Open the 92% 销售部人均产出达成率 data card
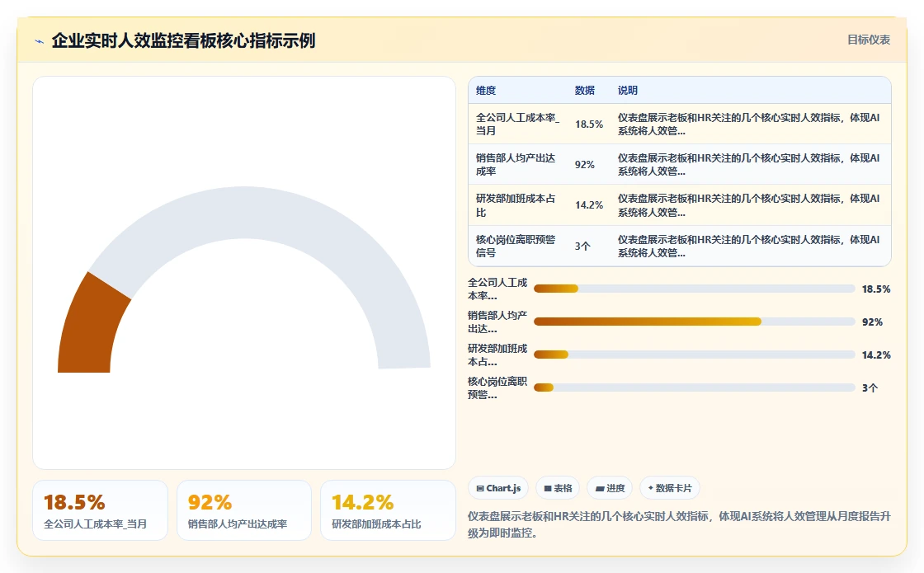The height and width of the screenshot is (573, 924). [x=244, y=510]
